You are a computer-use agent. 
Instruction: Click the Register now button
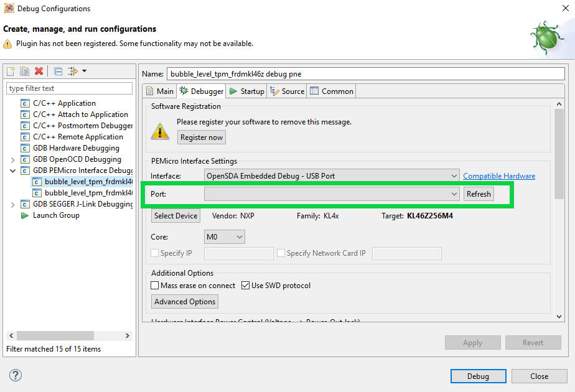pos(202,138)
